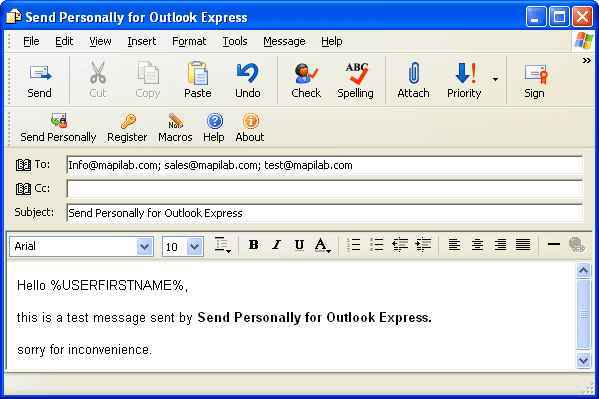Open the paragraph style dropdown

[222, 245]
